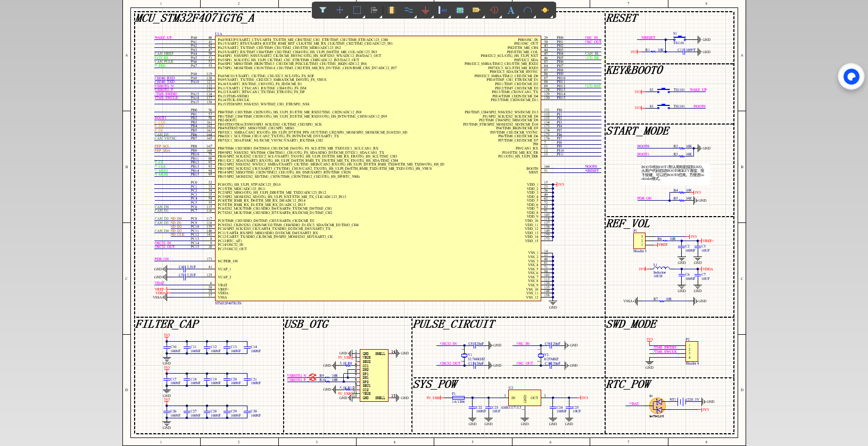868x446 pixels.
Task: Select the Y2 8/25MHZ crystal
Action: 541,355
